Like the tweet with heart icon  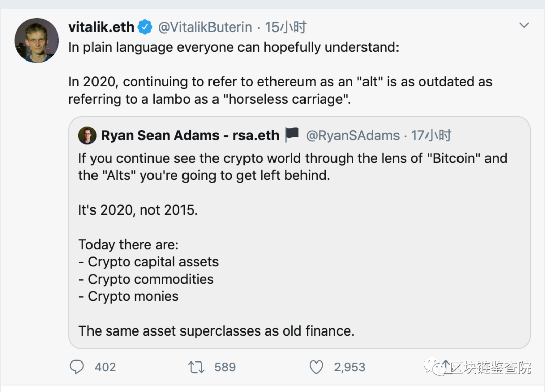(x=316, y=367)
